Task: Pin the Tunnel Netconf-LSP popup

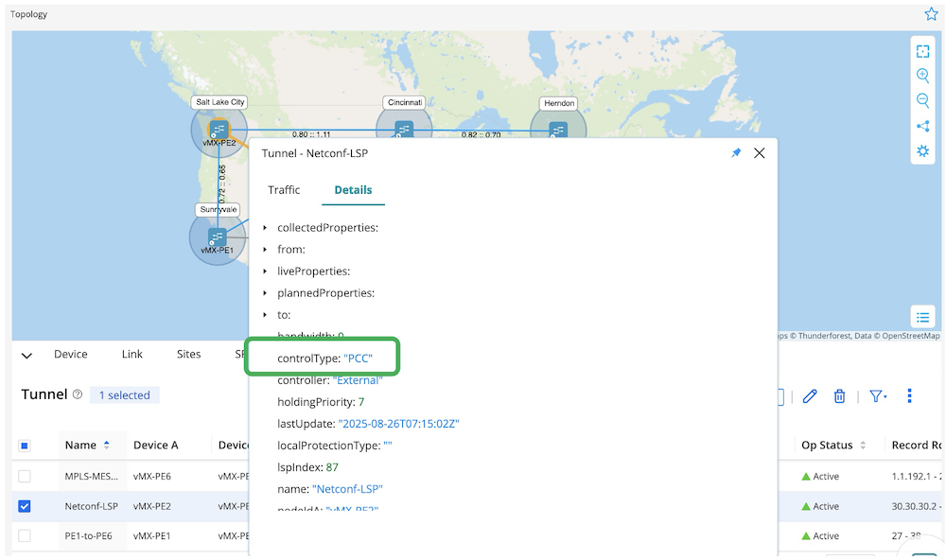Action: (735, 153)
